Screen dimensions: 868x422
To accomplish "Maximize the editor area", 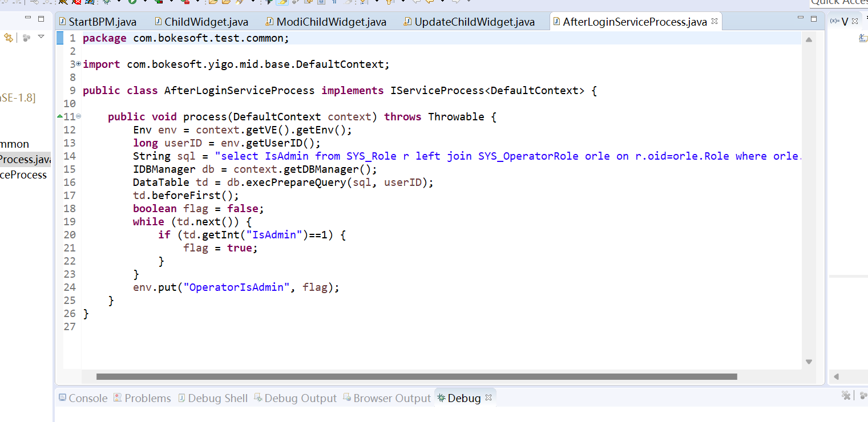I will 814,19.
